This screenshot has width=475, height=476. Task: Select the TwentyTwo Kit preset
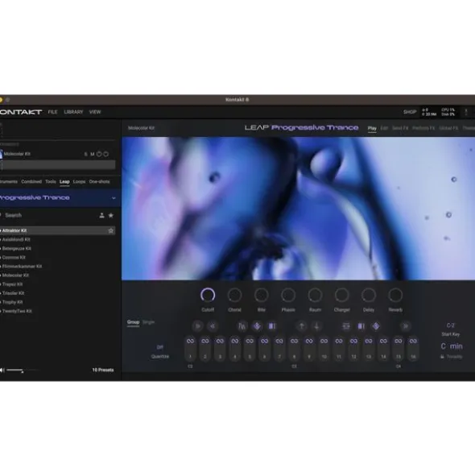17,311
